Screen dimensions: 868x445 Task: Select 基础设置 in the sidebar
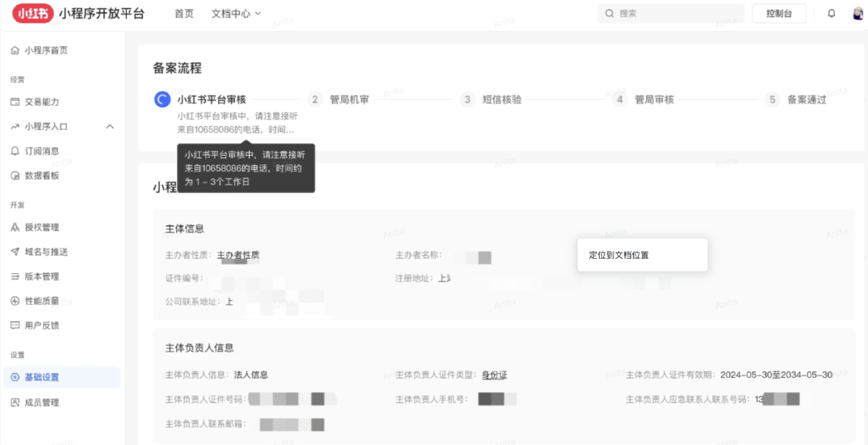pos(41,377)
